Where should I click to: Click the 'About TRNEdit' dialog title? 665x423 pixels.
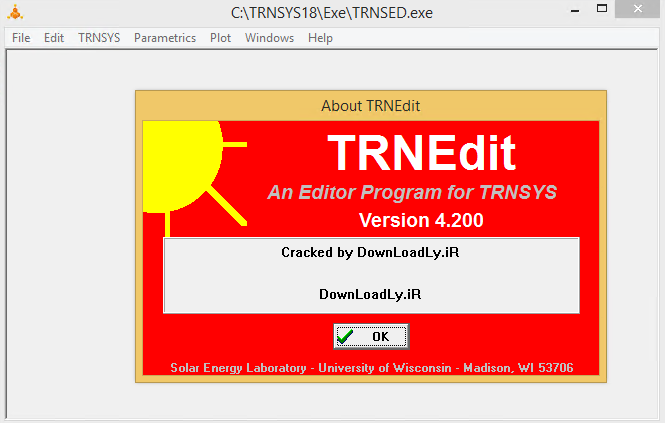pos(371,106)
